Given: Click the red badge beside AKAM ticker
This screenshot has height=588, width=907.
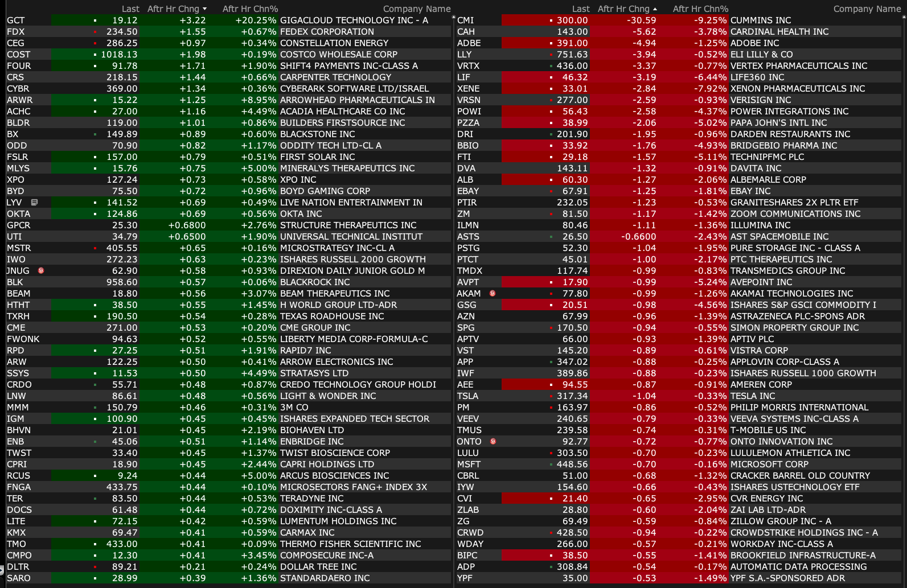Looking at the screenshot, I should (493, 293).
